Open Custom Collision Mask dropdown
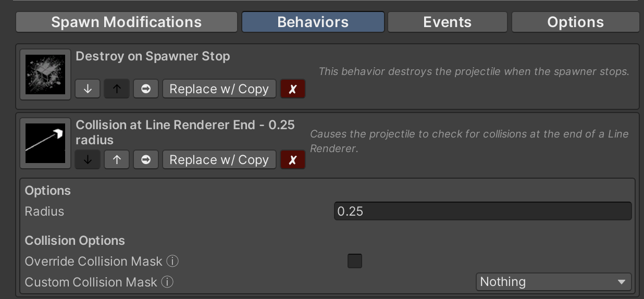Screen dimensions: 644x299 [553, 282]
